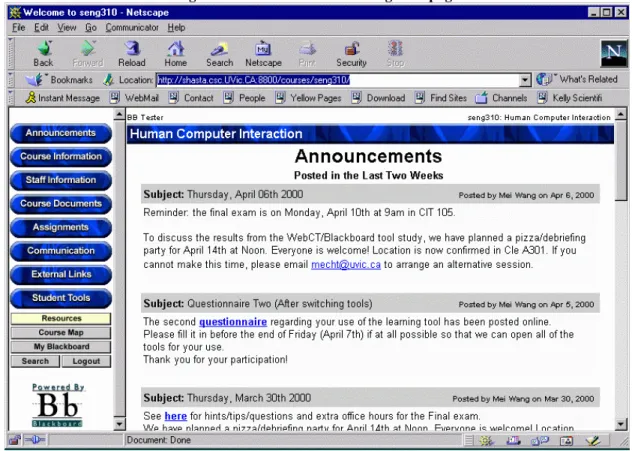Reload the current page
The image size is (632, 451).
coord(132,54)
